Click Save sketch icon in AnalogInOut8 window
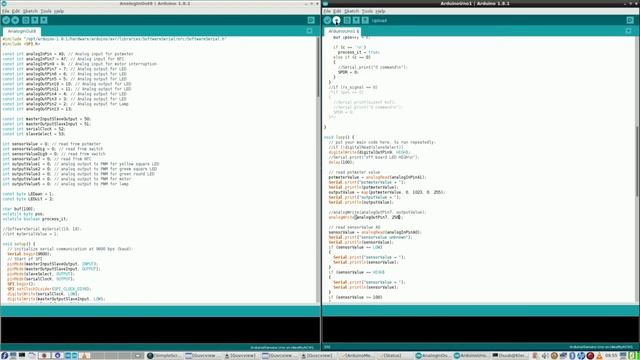640x360 pixels. coord(44,20)
